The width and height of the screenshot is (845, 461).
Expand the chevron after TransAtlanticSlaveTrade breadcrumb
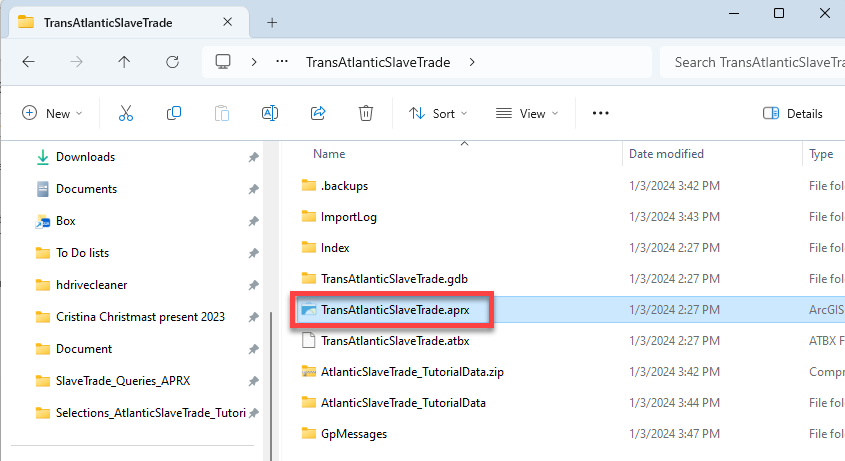(472, 62)
